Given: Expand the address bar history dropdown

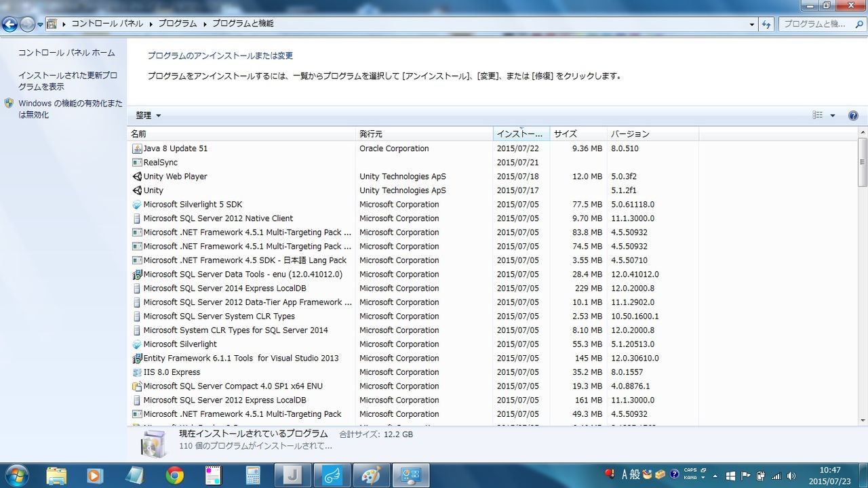Looking at the screenshot, I should [x=752, y=24].
